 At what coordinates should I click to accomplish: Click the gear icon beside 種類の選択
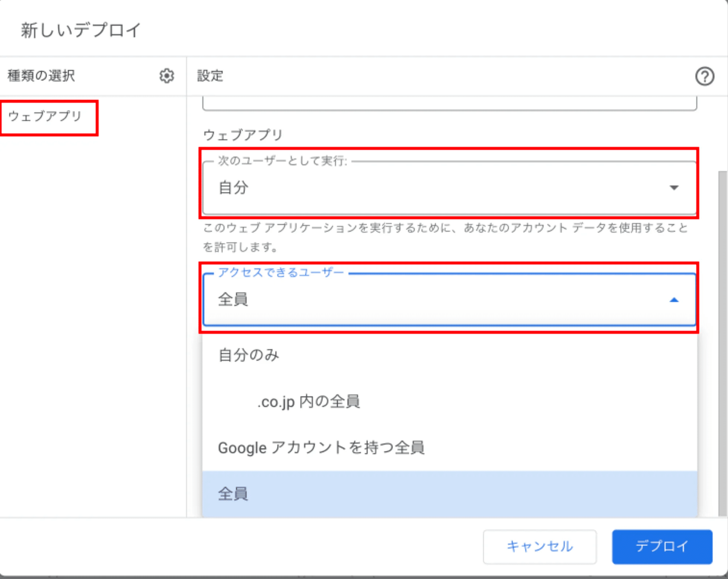[167, 76]
